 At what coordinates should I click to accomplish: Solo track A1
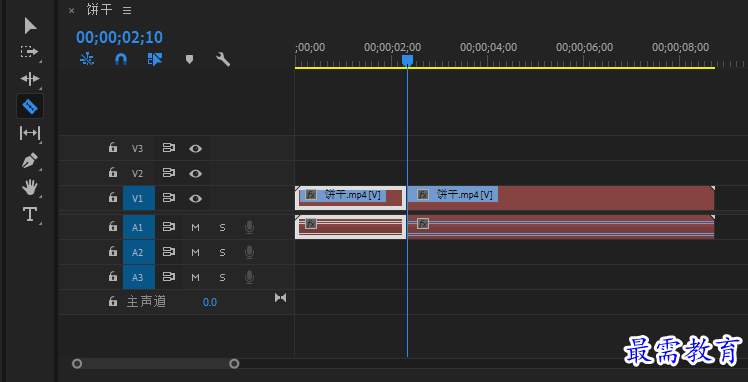coord(222,227)
